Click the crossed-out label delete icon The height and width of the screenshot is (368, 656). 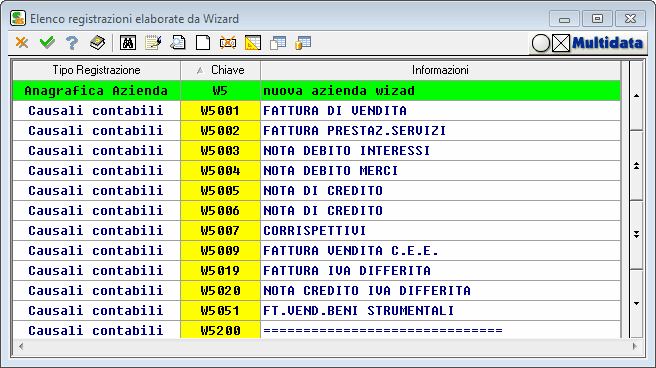point(228,43)
